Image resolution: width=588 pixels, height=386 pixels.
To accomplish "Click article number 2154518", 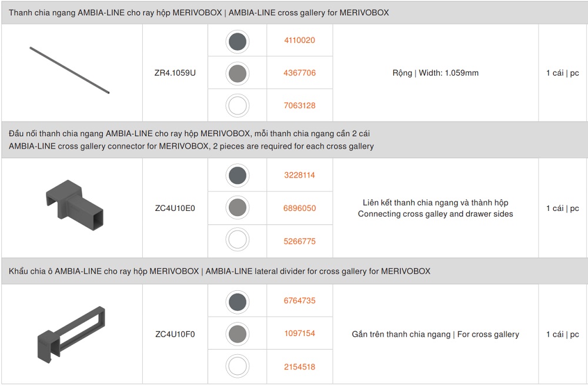I will [x=299, y=367].
